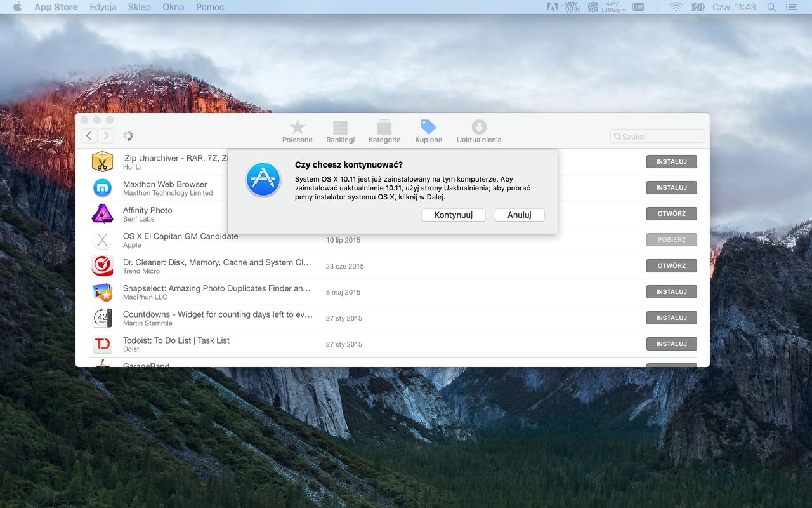Install the Snapselect app
812x508 pixels.
(672, 292)
